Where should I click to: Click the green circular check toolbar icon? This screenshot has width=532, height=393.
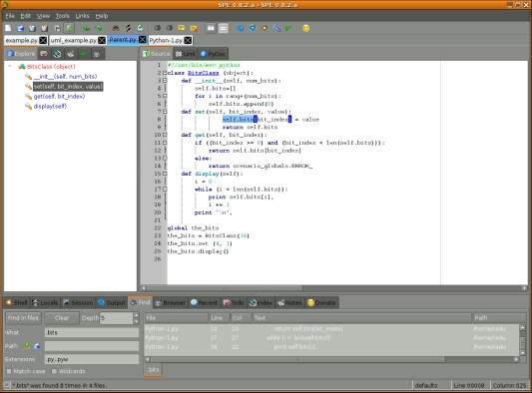99,28
